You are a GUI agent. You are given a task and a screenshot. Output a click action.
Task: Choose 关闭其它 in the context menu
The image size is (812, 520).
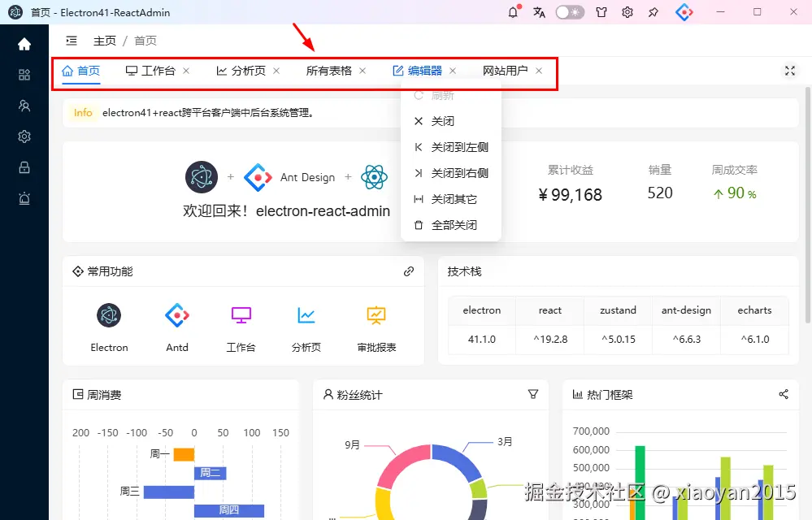[450, 199]
